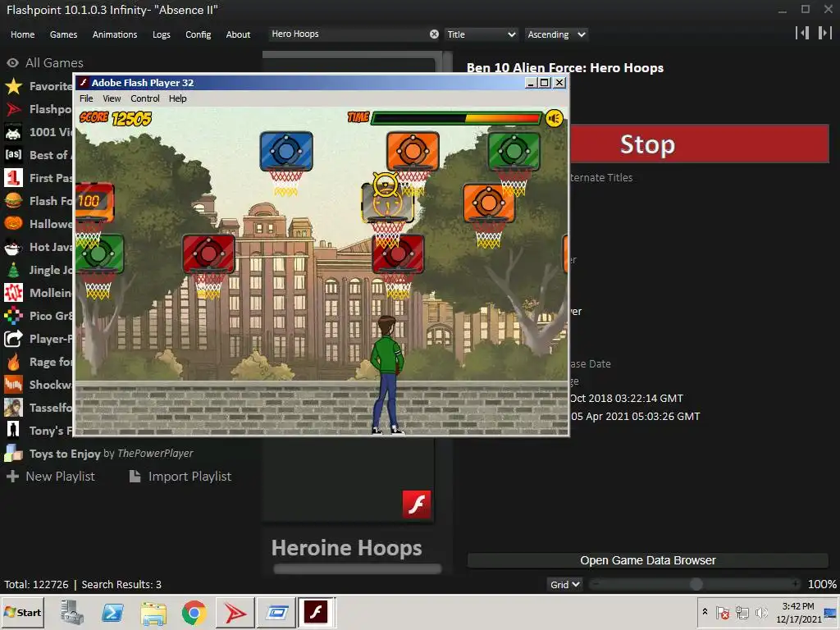Go to the Games tab
The height and width of the screenshot is (630, 840).
point(63,34)
